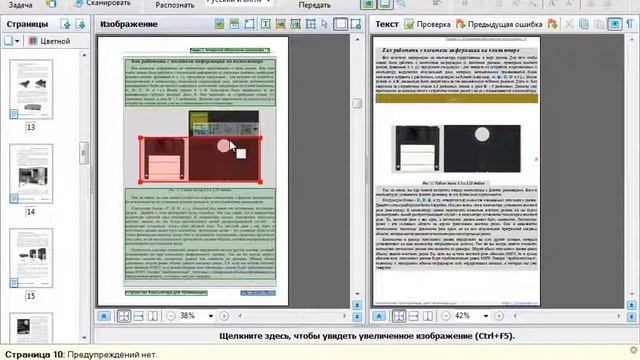The image size is (640, 360).
Task: Select the Text area tool marked T
Action: pyautogui.click(x=265, y=24)
